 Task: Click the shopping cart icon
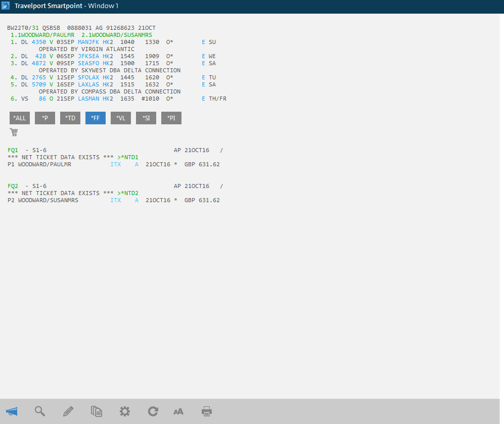14,132
